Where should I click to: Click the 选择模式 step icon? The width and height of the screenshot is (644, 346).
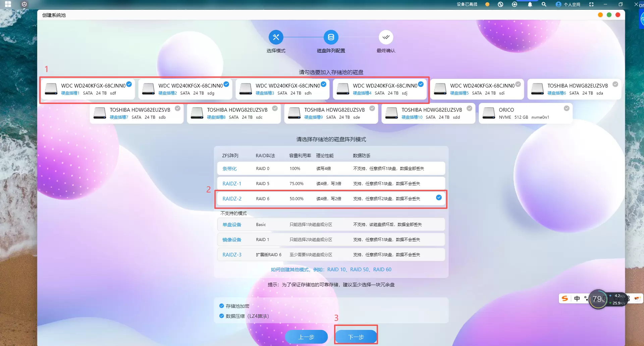(276, 37)
